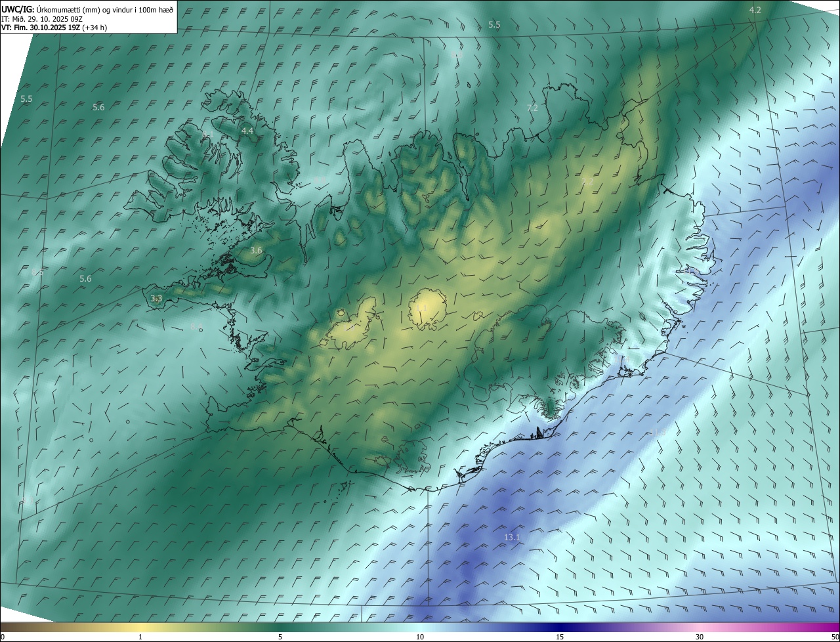This screenshot has width=840, height=642.
Task: Click the title "Úrkomumætti (mm) og vindur í 100m hæð"
Action: [x=105, y=9]
